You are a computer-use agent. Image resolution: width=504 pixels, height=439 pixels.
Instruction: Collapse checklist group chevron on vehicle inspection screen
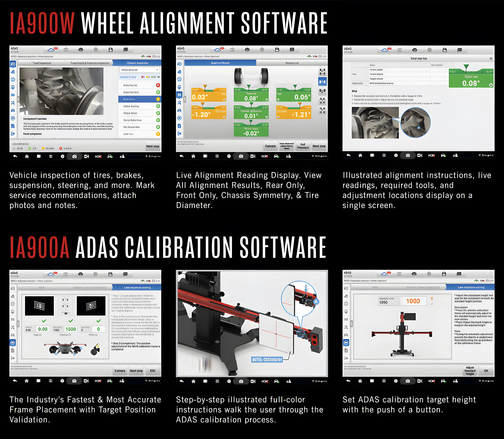[x=159, y=77]
